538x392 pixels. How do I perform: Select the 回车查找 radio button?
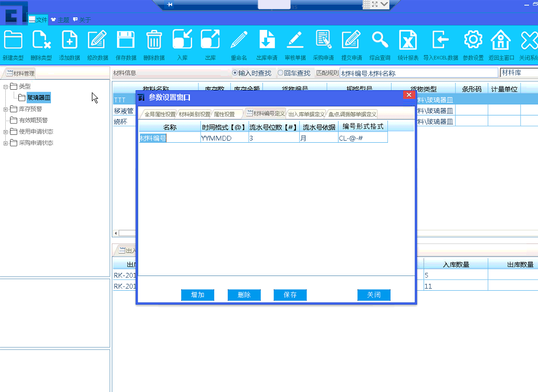280,73
